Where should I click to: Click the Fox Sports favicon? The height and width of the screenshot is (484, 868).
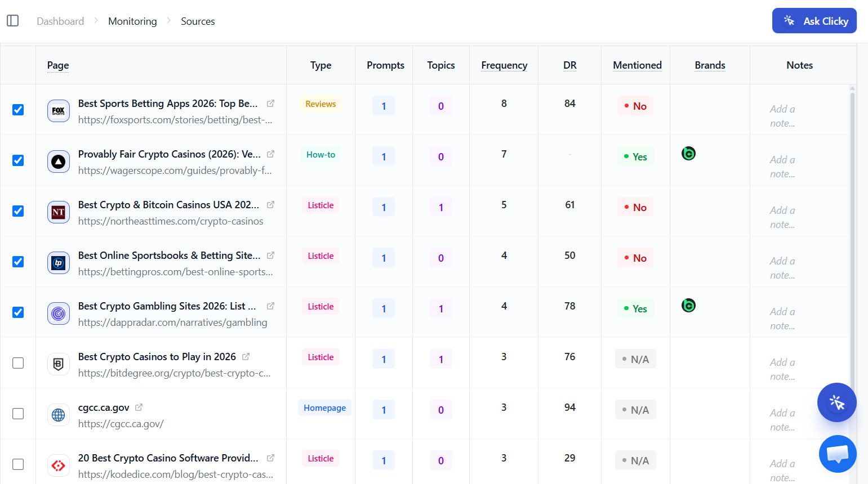[x=59, y=111]
